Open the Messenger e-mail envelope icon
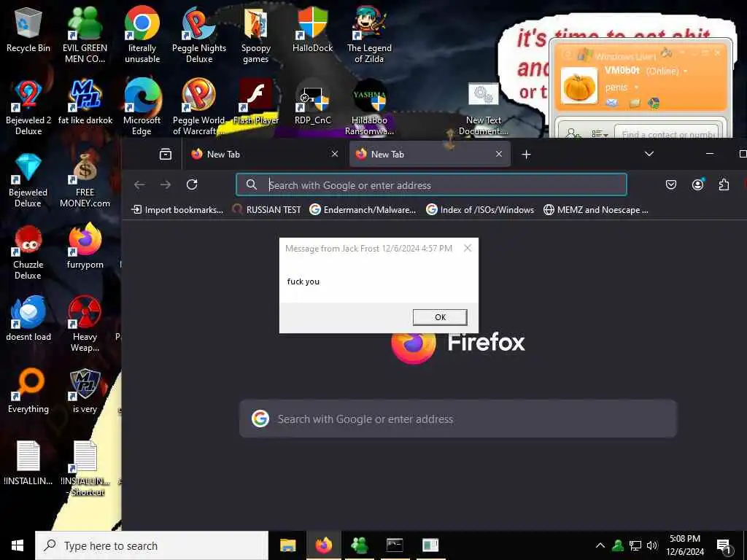 (612, 102)
